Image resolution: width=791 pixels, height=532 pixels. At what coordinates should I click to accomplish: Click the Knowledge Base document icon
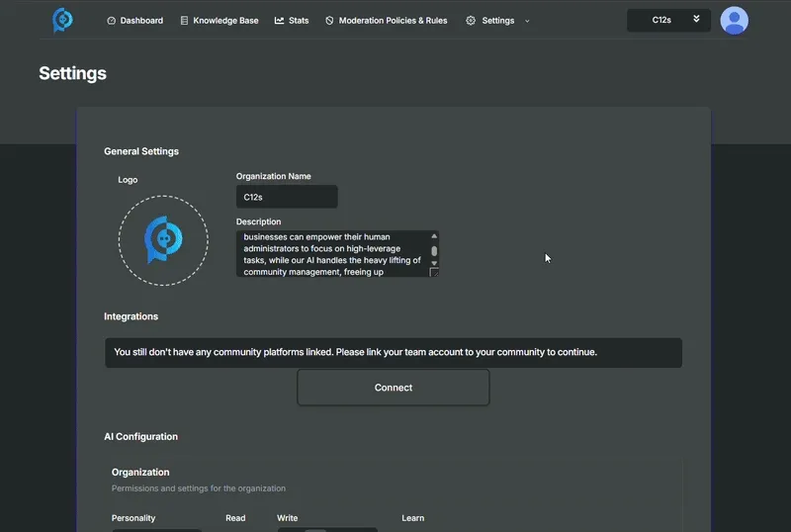click(x=185, y=21)
